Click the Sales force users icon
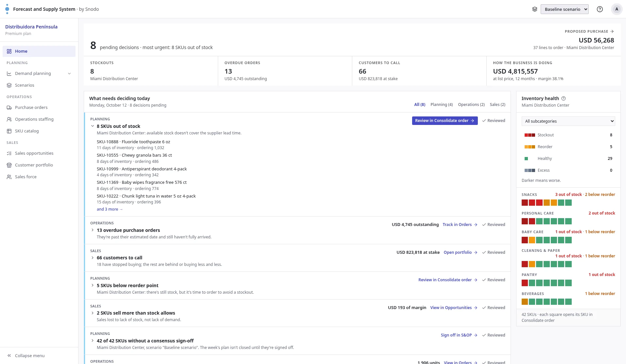The image size is (626, 364). pyautogui.click(x=9, y=177)
